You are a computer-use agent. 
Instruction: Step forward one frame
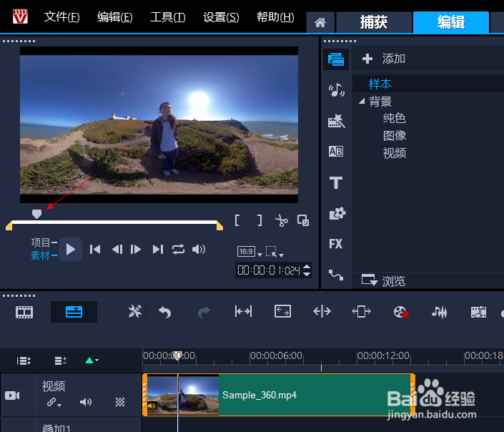pos(135,250)
